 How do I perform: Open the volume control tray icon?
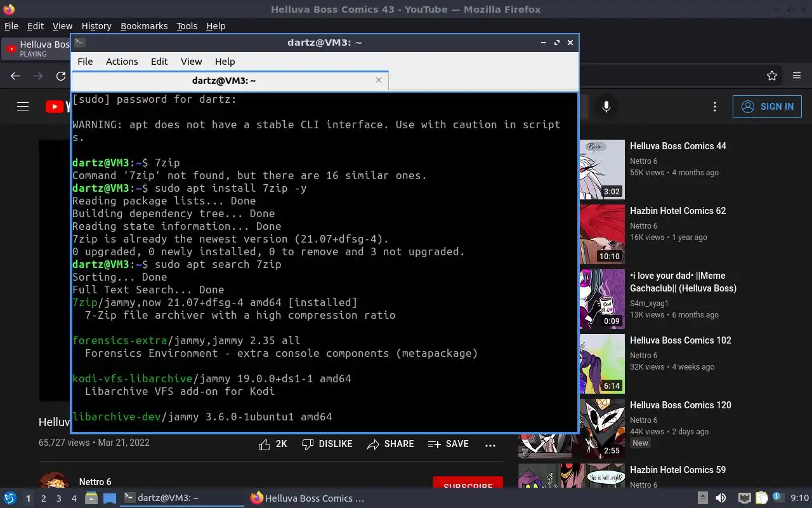point(721,498)
